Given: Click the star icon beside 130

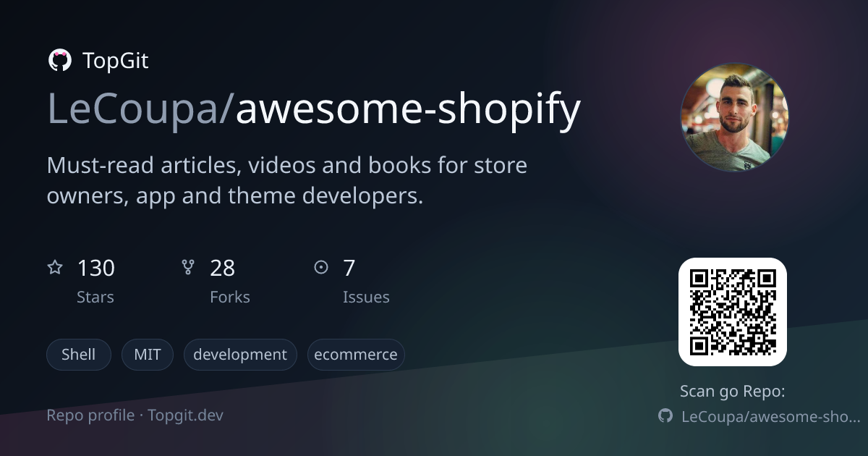Looking at the screenshot, I should (x=55, y=268).
